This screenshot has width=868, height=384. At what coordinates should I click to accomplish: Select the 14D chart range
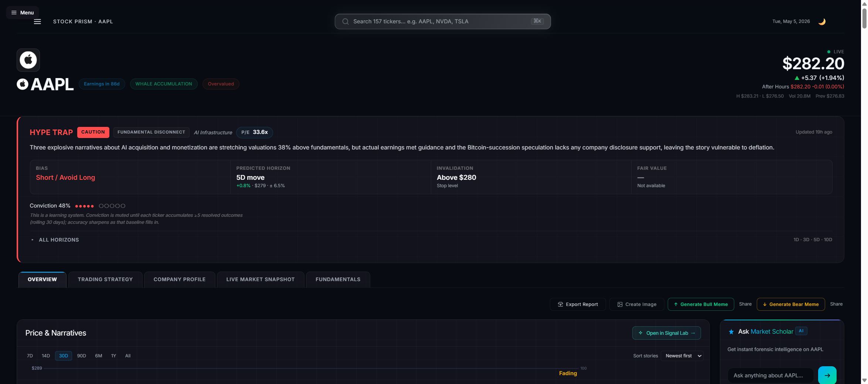(x=46, y=356)
